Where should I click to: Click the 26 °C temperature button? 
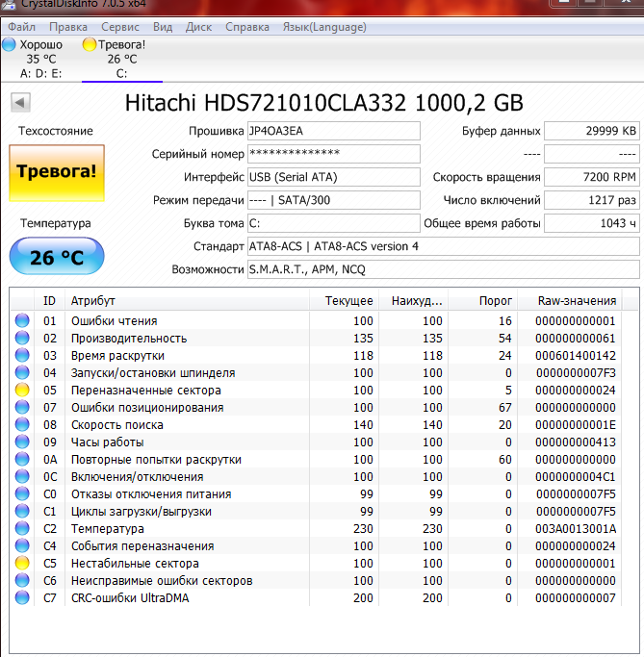(56, 258)
